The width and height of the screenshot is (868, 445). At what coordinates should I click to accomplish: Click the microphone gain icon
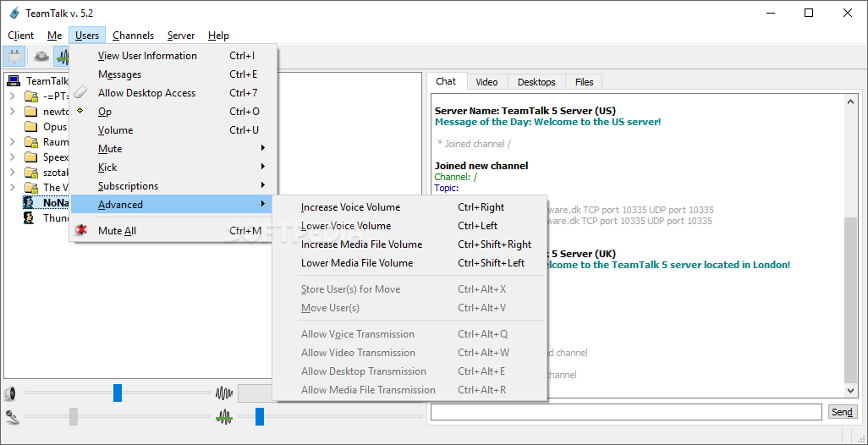pos(12,417)
